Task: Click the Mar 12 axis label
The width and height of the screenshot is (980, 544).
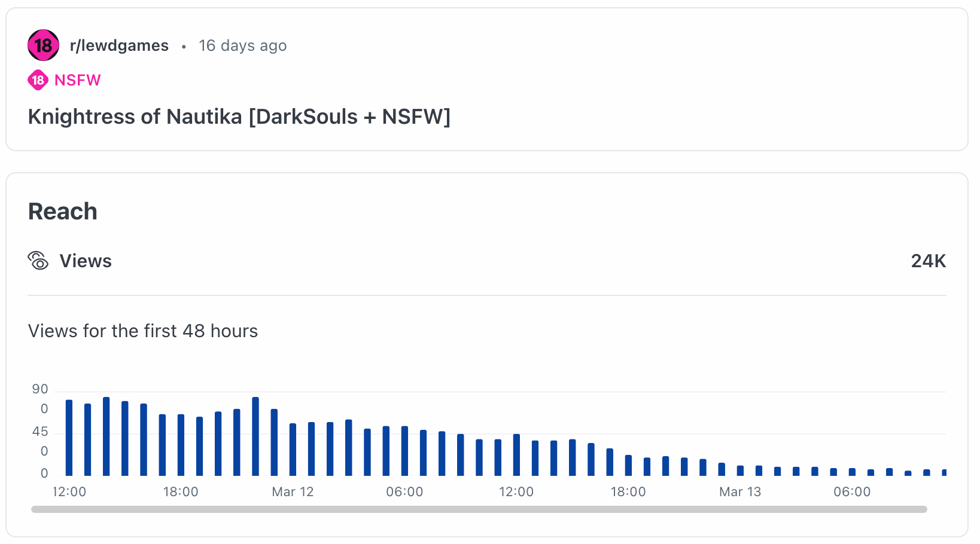Action: point(293,492)
